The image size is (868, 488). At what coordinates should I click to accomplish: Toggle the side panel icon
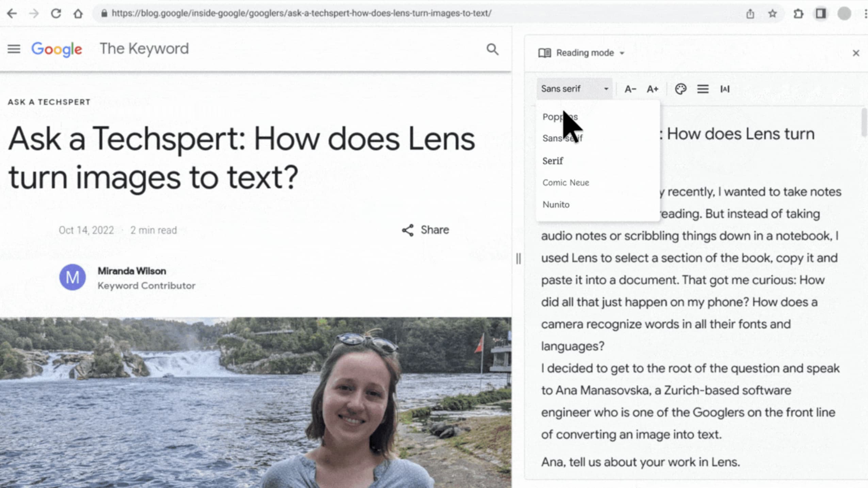tap(820, 14)
